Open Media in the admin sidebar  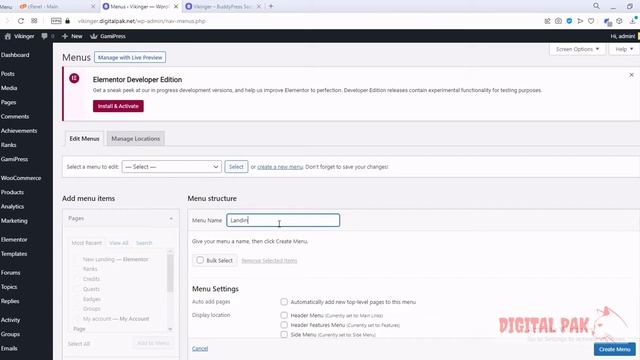(9, 88)
